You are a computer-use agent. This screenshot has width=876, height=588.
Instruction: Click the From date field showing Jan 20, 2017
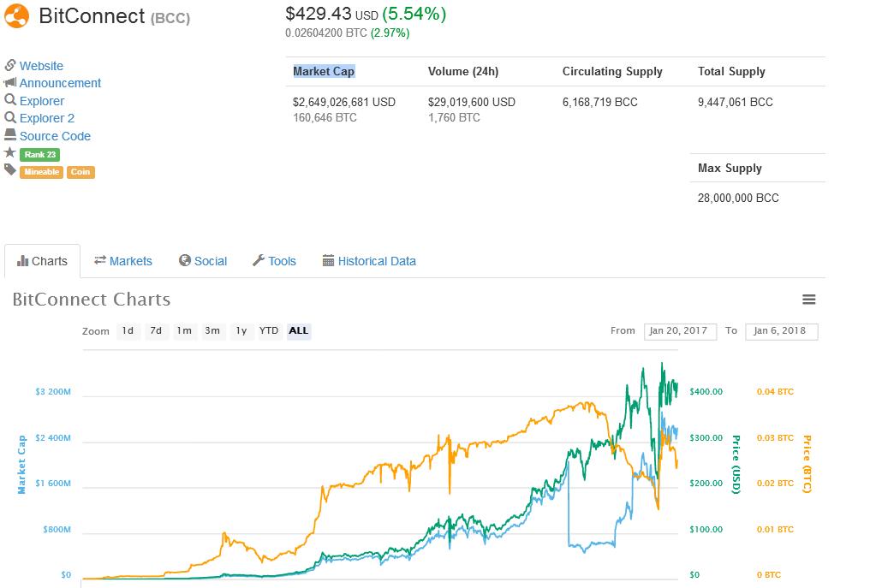click(x=679, y=331)
